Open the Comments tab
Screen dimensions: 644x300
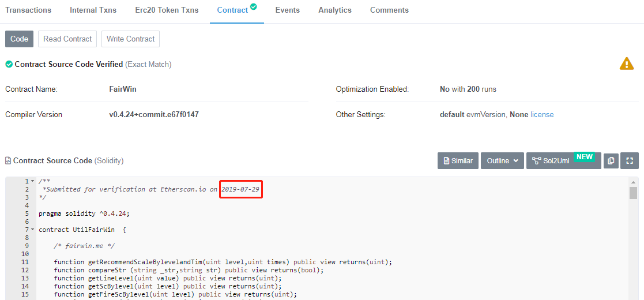coord(389,10)
